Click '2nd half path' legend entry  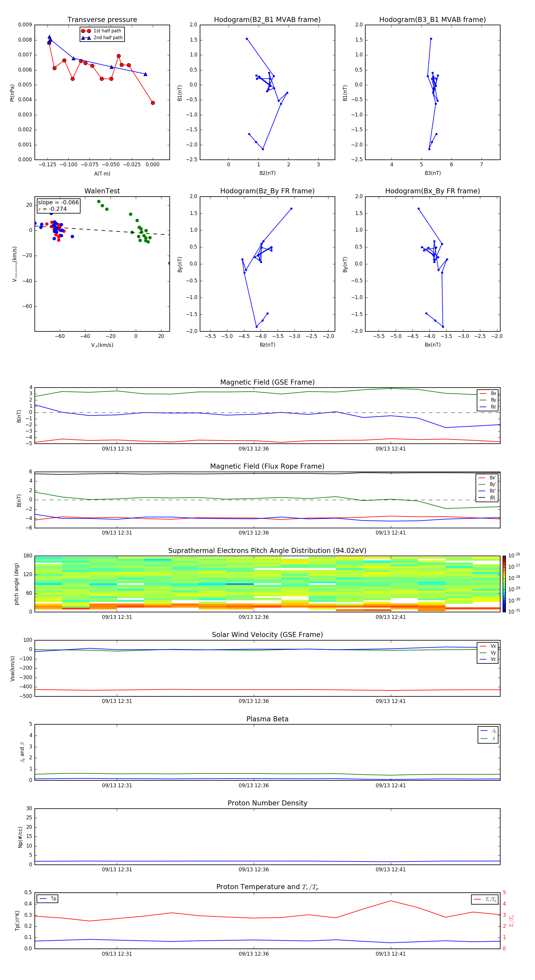pyautogui.click(x=102, y=38)
